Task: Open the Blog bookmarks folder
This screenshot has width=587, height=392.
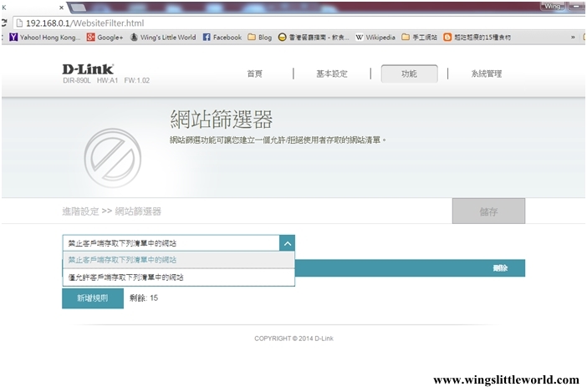Action: coord(260,38)
